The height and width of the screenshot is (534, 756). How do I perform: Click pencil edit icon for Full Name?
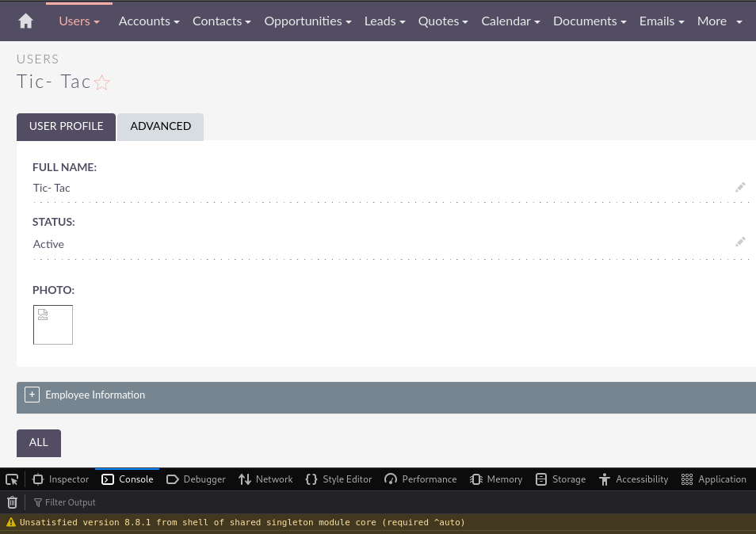coord(739,188)
